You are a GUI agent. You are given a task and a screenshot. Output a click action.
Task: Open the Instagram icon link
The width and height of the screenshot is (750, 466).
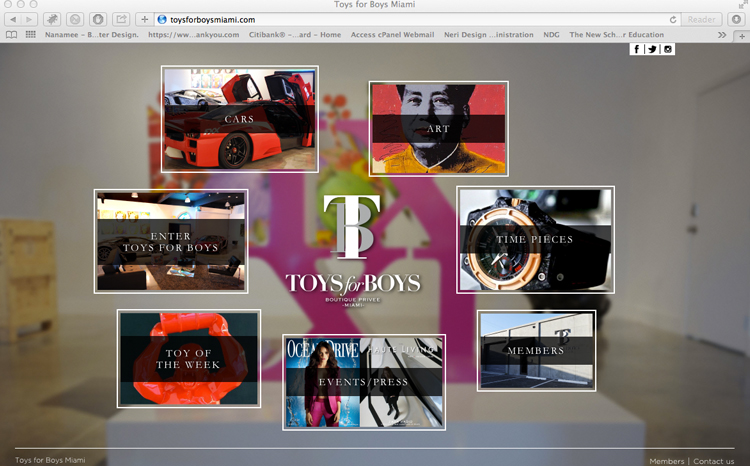668,49
